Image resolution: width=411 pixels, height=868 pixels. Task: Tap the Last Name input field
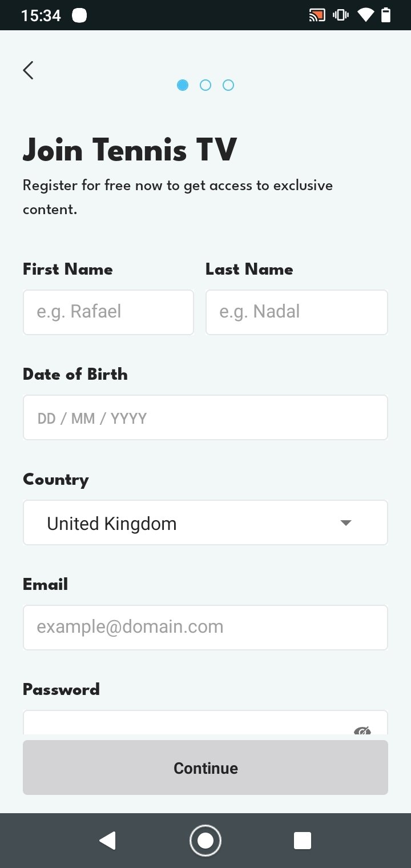pos(297,312)
